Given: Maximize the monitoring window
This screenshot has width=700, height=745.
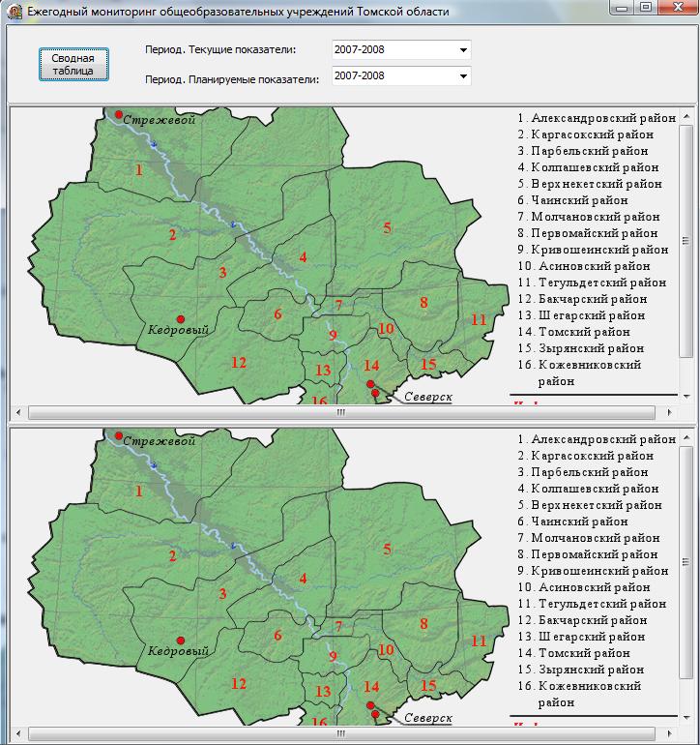Looking at the screenshot, I should coord(646,7).
